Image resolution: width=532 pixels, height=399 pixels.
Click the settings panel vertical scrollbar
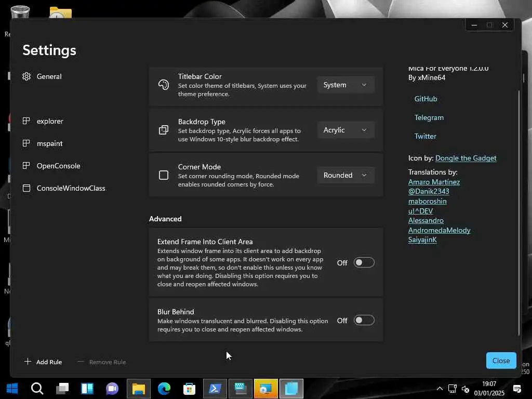[519, 212]
